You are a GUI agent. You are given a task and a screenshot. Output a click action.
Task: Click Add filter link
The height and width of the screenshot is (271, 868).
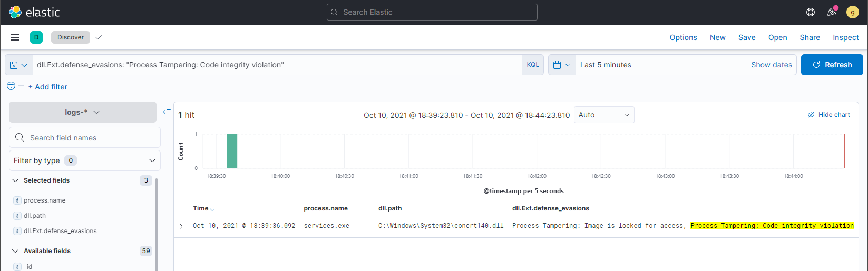point(48,87)
